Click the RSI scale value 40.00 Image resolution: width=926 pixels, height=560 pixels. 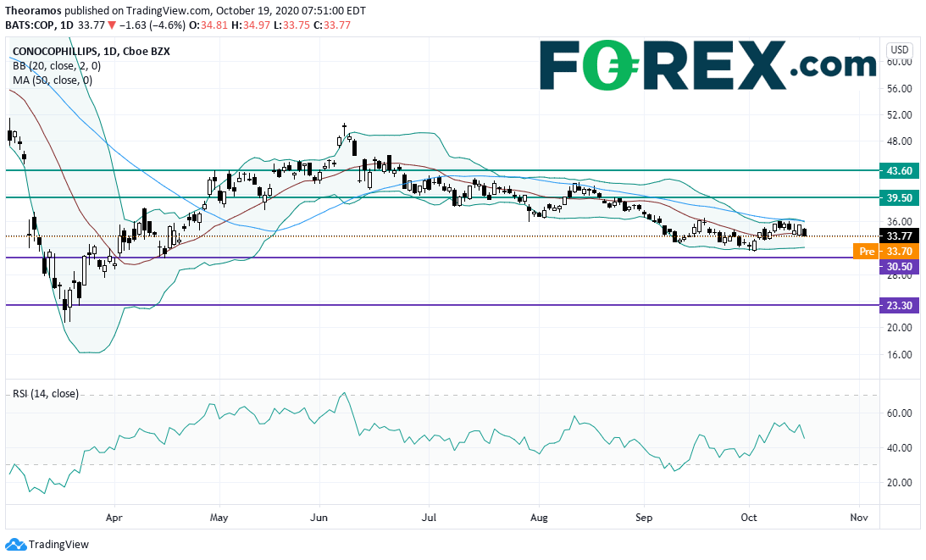900,448
